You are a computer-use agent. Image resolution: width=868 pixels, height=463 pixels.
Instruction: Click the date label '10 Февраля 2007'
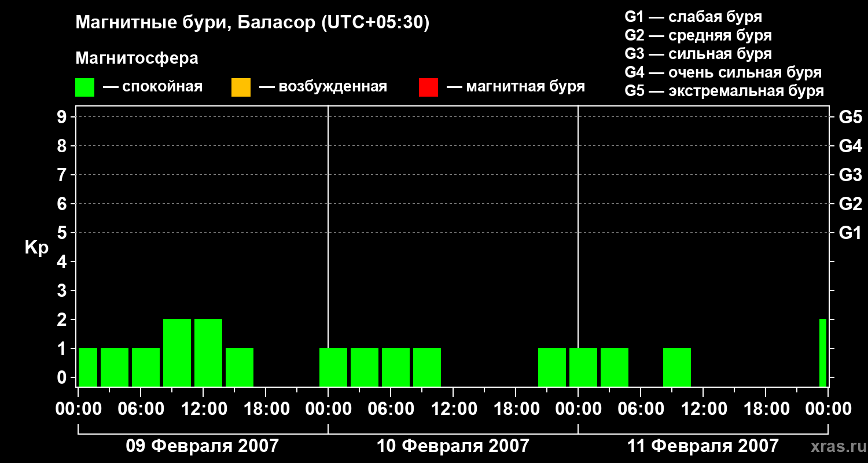453,446
